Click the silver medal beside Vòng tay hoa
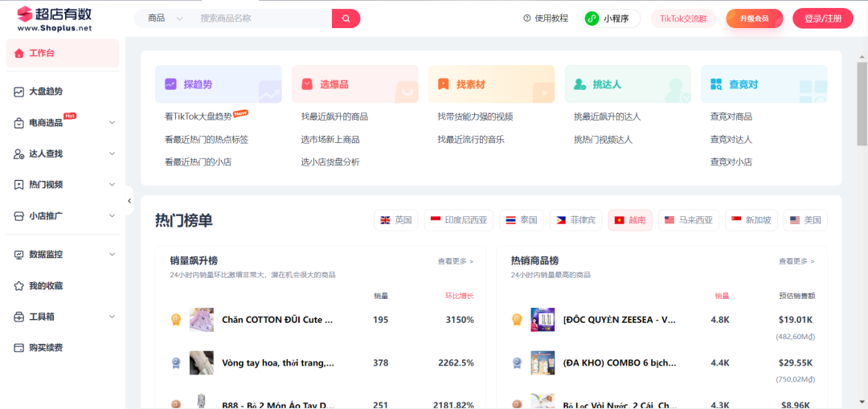868x409 pixels. (x=176, y=363)
